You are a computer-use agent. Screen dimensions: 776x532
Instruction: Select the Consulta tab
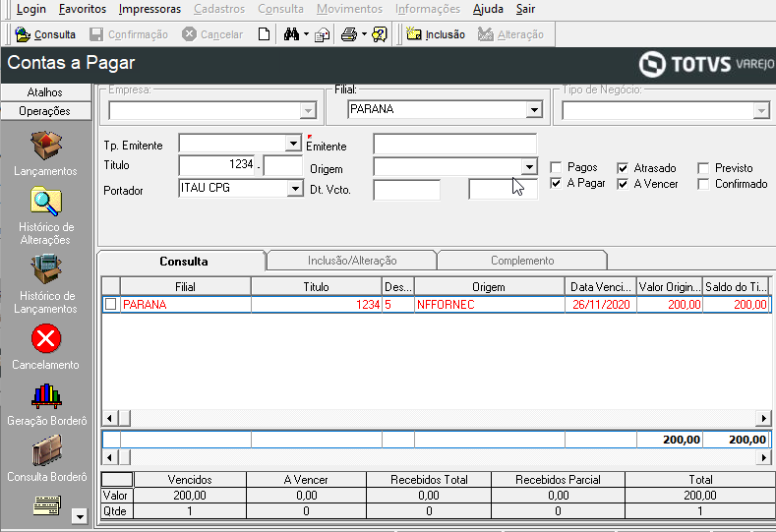coord(183,262)
